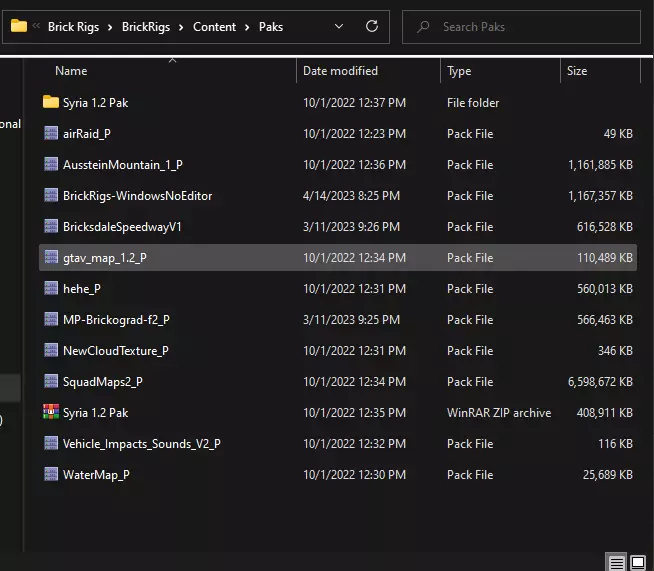
Task: Sort files by Name column header
Action: point(71,71)
